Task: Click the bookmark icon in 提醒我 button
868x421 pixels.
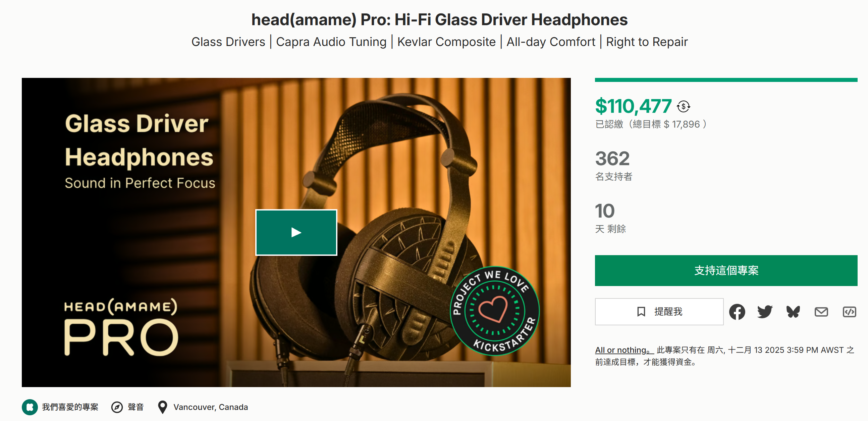Action: coord(641,311)
